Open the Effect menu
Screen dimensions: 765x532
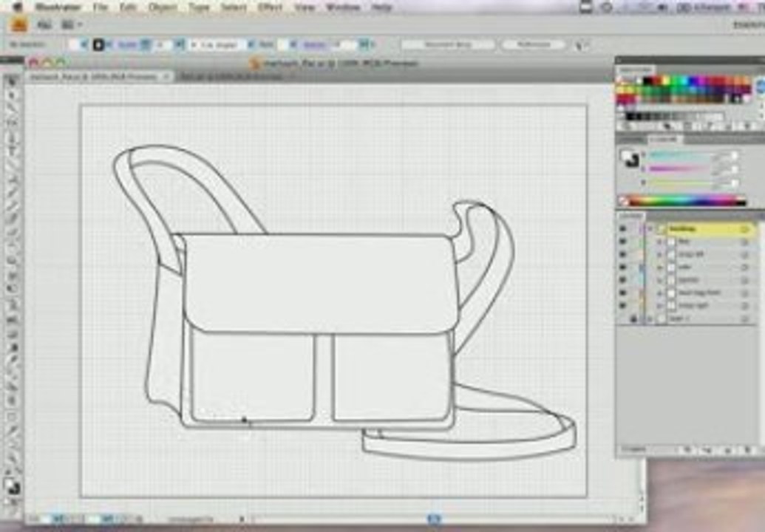coord(270,7)
